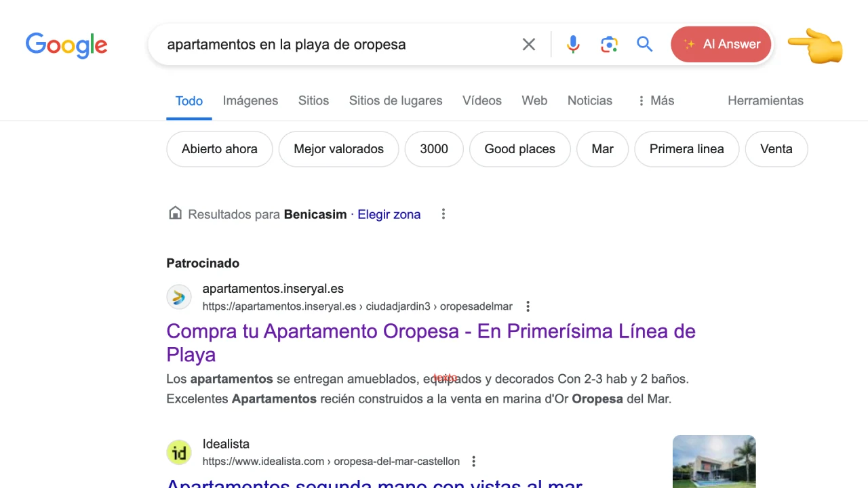Click the Patrocinado label
The image size is (868, 488).
(203, 263)
